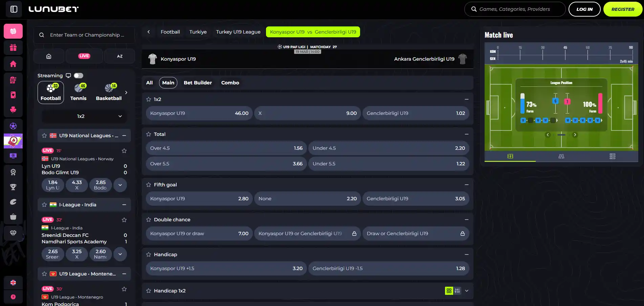The width and height of the screenshot is (644, 306).
Task: Open the trophy tournaments icon
Action: click(x=13, y=187)
